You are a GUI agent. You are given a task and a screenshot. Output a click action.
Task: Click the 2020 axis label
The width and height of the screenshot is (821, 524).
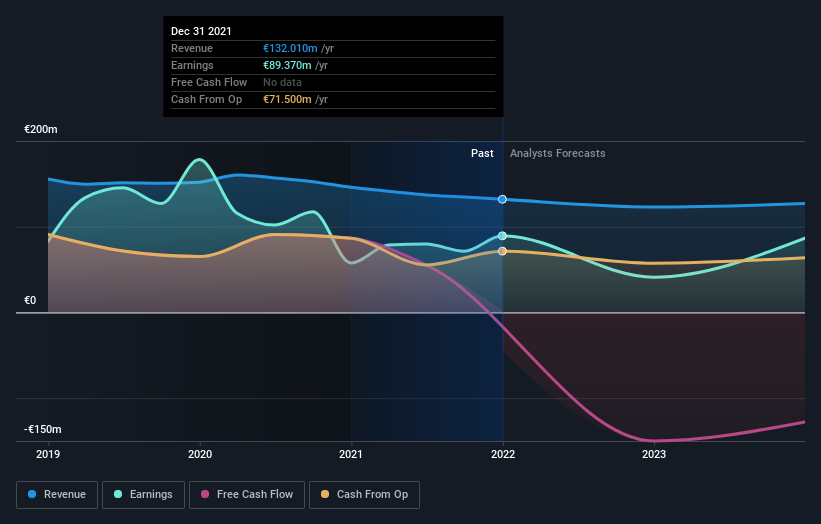(200, 454)
